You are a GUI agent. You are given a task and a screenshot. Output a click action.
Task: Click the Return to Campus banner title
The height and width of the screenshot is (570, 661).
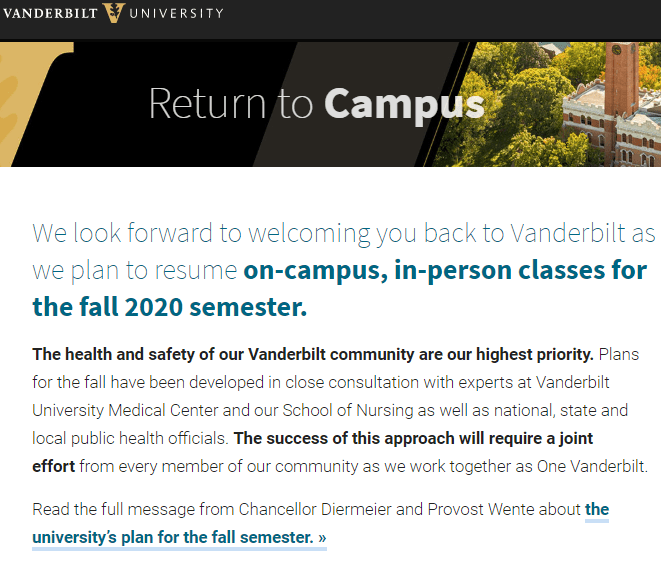[316, 104]
